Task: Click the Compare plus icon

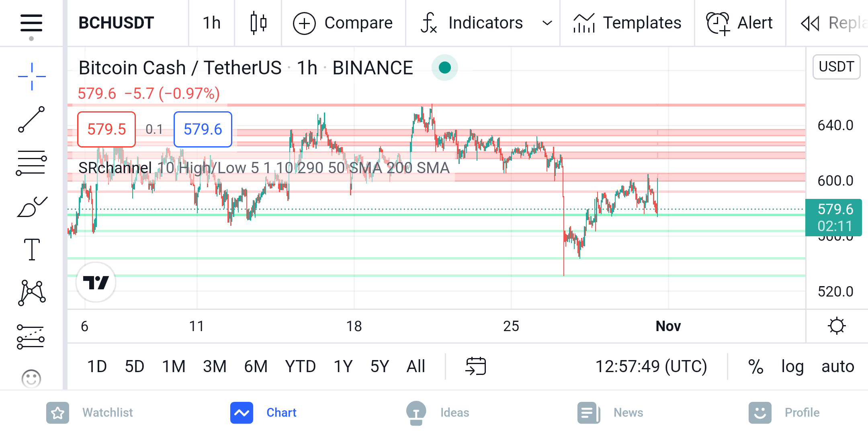Action: (304, 23)
